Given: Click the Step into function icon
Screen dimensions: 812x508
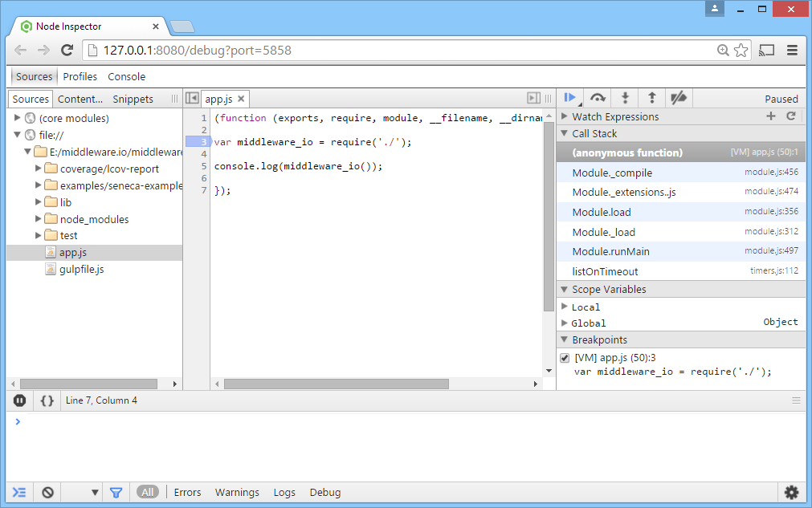Looking at the screenshot, I should (x=624, y=98).
